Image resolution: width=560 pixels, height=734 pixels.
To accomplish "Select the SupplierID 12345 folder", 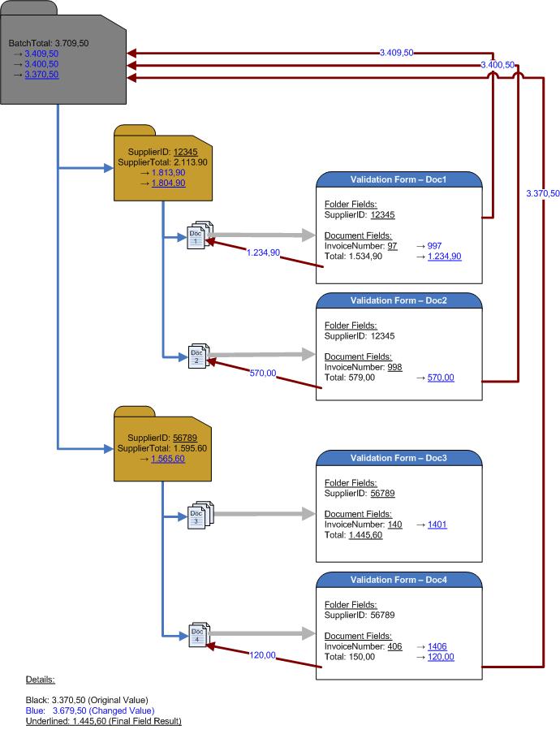I will [x=163, y=161].
